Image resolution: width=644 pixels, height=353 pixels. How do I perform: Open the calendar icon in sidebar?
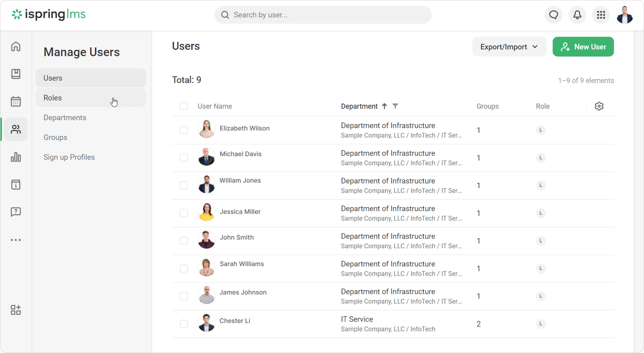[16, 102]
